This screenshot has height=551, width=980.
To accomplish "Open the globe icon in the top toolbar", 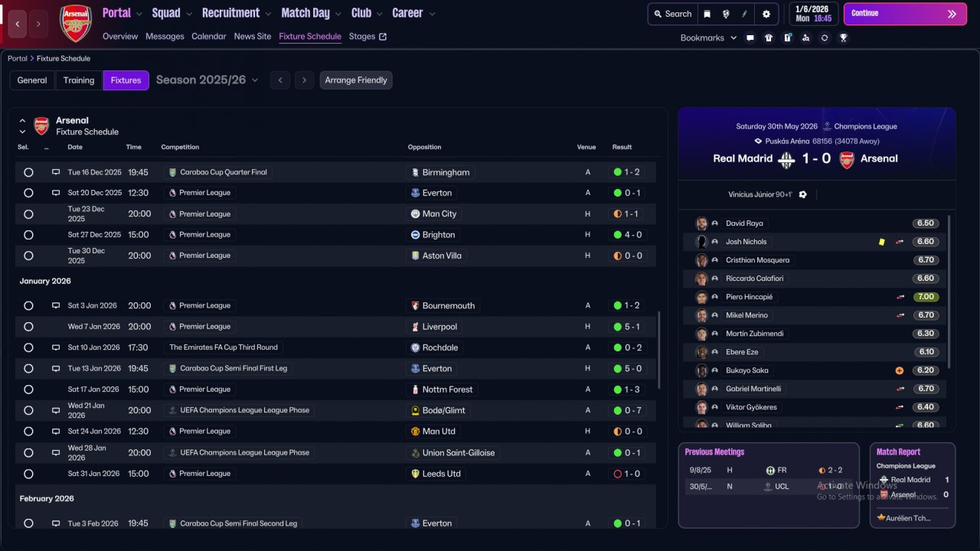I will 725,14.
